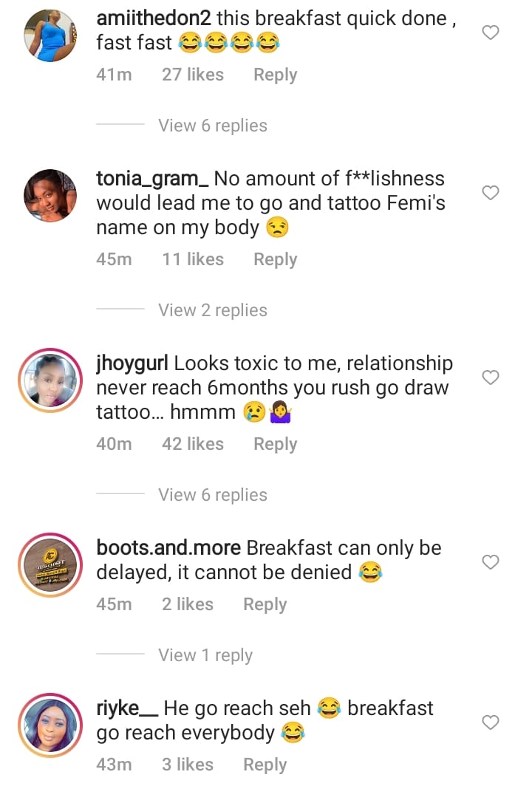
Task: View 1 reply under boots.and.more's comment
Action: [x=205, y=655]
